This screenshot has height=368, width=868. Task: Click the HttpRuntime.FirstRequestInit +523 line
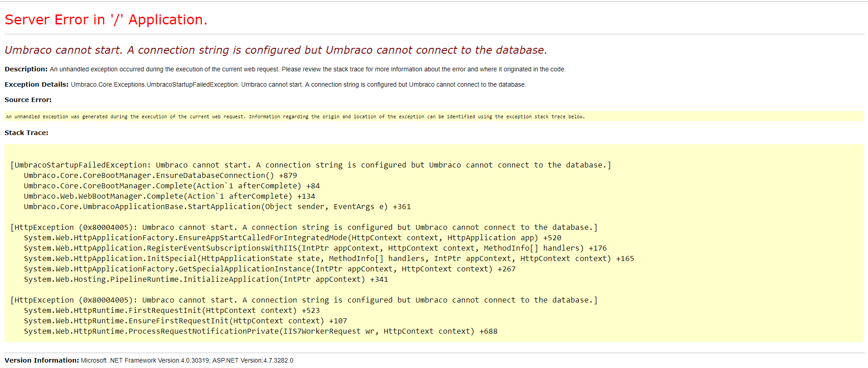[172, 311]
